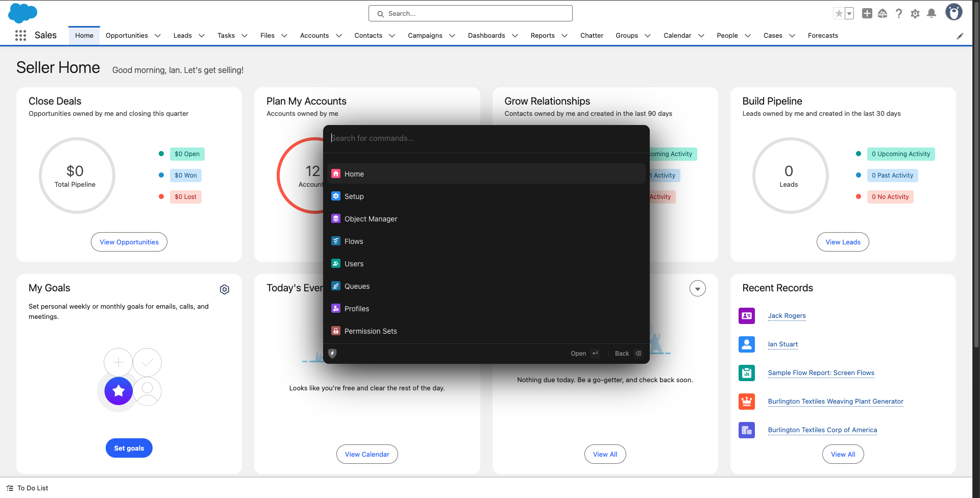Click the Ian Stuart user record icon
Image resolution: width=980 pixels, height=498 pixels.
[x=747, y=344]
